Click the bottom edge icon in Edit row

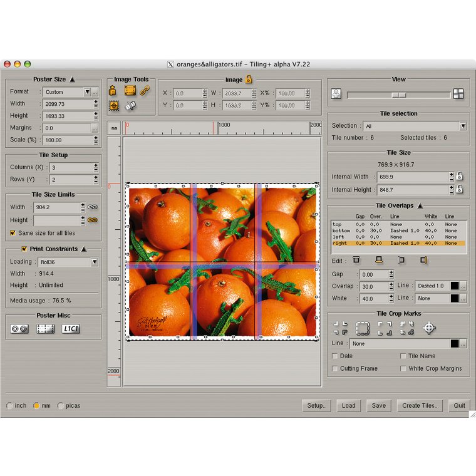click(378, 260)
